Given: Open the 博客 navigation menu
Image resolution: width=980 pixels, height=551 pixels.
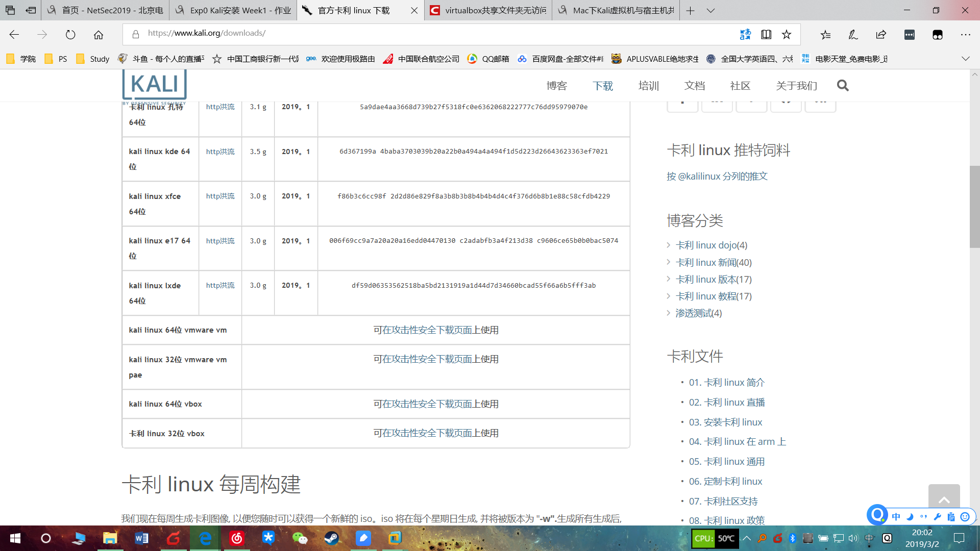Looking at the screenshot, I should [556, 86].
